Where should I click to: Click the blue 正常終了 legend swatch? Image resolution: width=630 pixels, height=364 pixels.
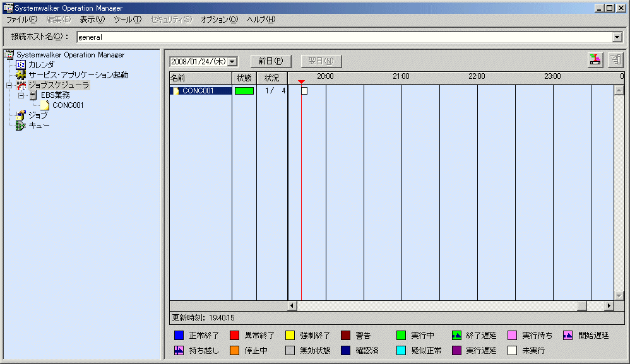tap(179, 335)
